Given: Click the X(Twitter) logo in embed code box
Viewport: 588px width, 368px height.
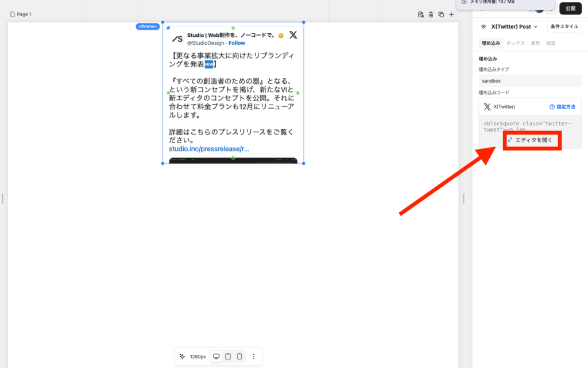Looking at the screenshot, I should [x=488, y=106].
